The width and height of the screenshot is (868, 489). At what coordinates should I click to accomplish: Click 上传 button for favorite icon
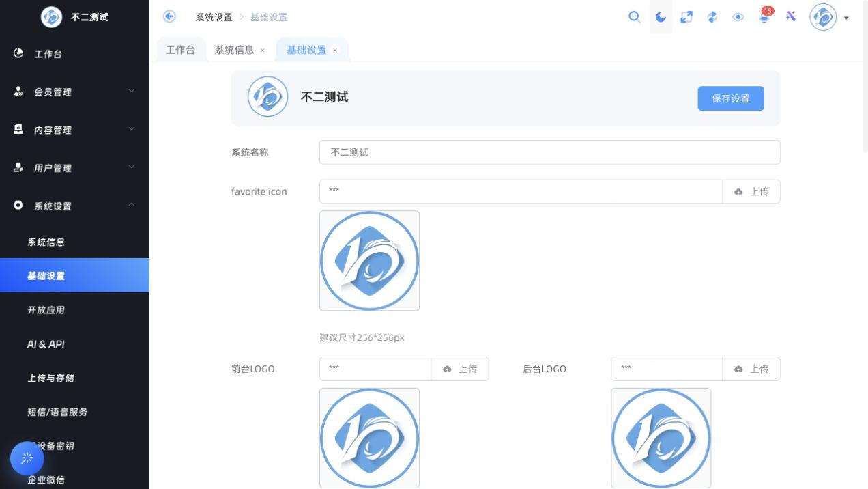point(751,191)
